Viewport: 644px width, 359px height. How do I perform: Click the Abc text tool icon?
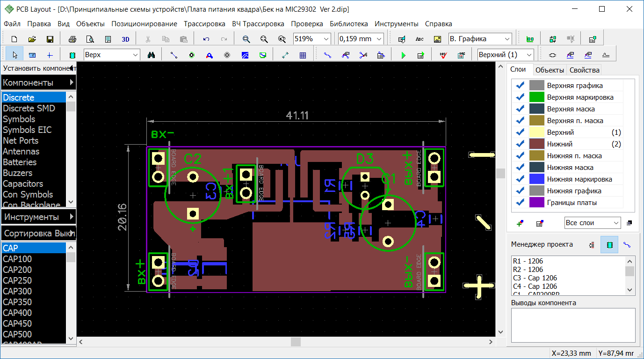(420, 39)
